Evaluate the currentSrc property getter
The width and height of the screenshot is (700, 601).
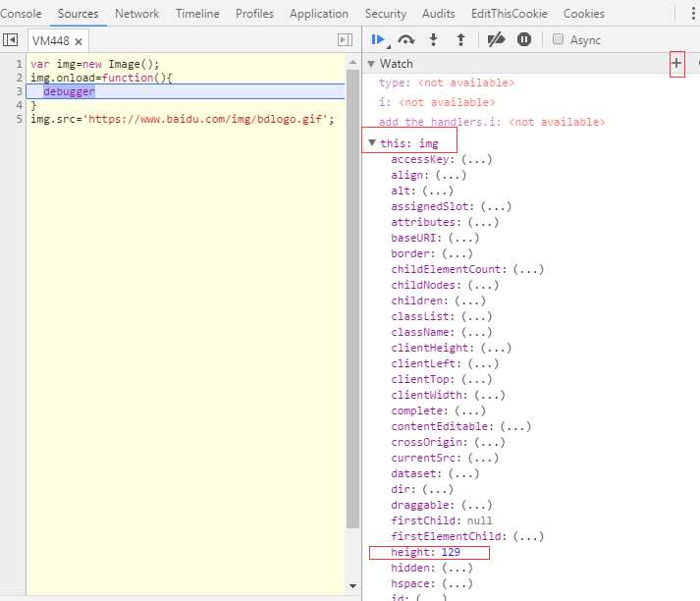pos(483,458)
